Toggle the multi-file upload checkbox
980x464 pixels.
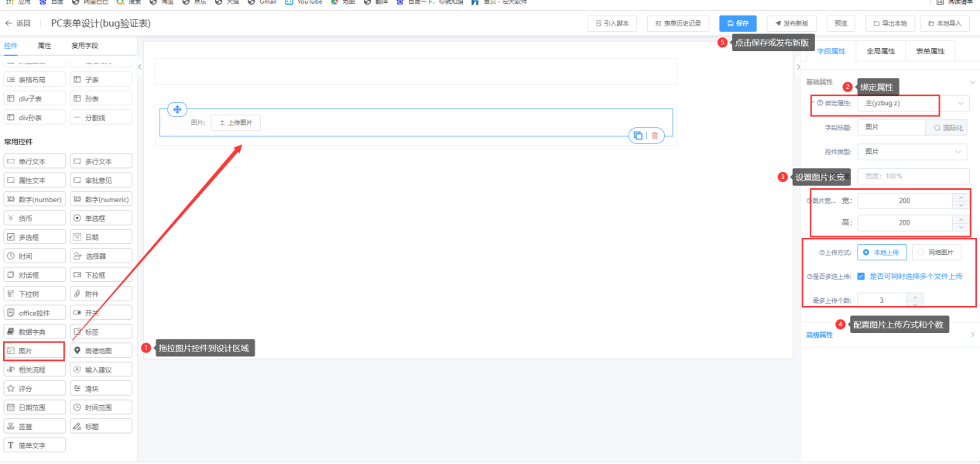(861, 276)
